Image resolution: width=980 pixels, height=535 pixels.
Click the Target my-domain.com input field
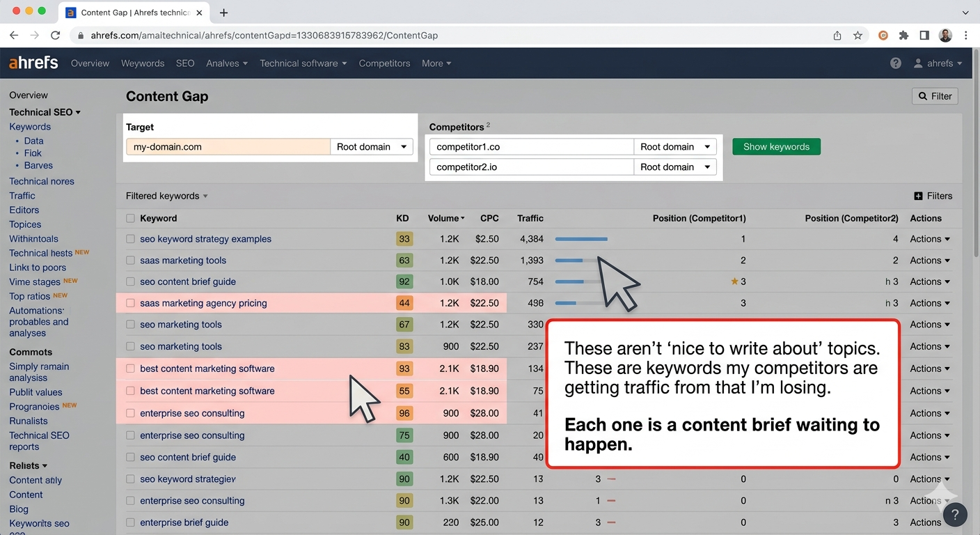[x=228, y=147]
